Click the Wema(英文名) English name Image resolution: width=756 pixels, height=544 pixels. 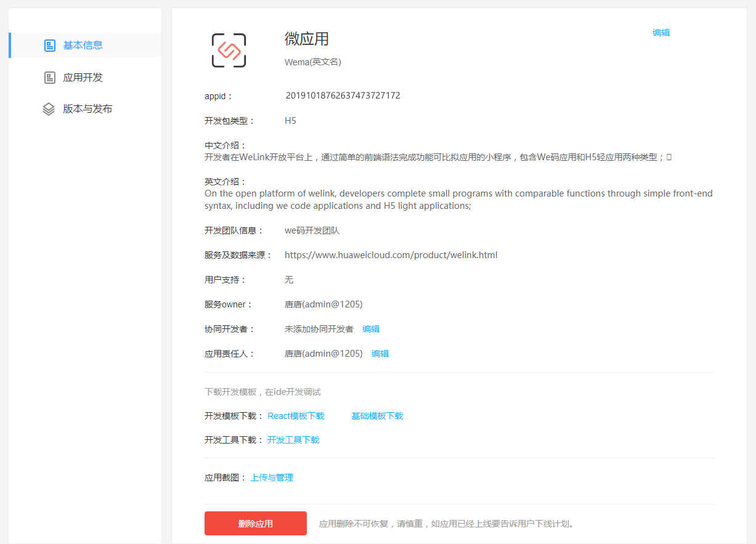[x=313, y=62]
